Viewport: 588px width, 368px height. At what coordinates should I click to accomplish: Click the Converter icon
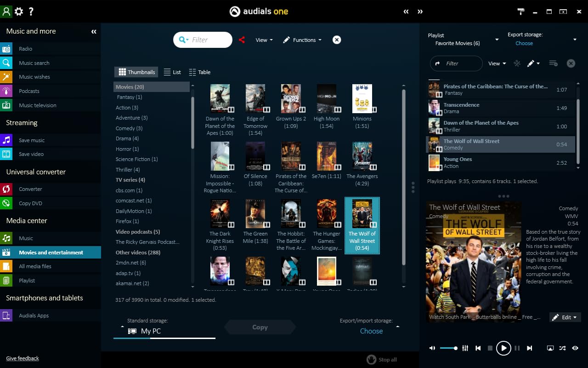pos(6,189)
